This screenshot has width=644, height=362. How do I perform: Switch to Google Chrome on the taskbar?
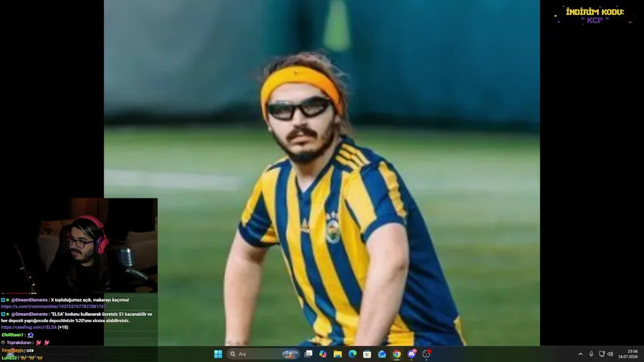coord(397,354)
